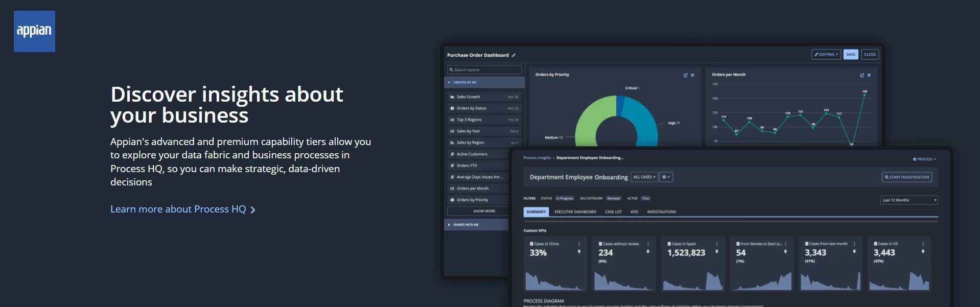Open the Sales Growth report
The width and height of the screenshot is (980, 307).
[484, 97]
